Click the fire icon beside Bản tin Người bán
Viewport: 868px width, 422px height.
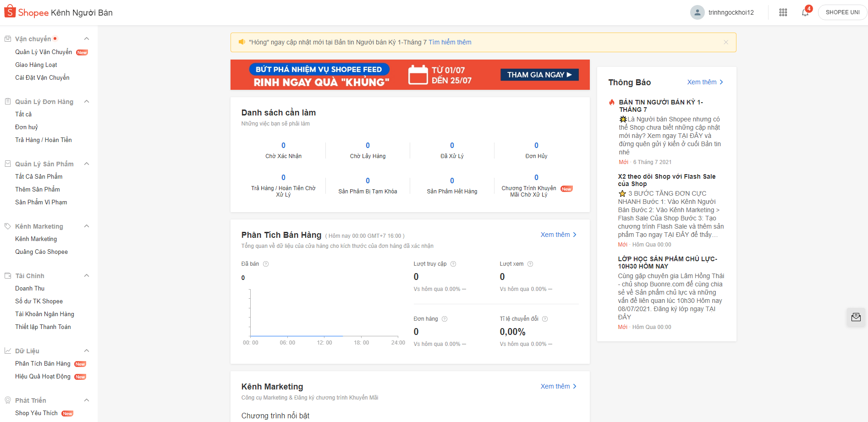[x=612, y=102]
